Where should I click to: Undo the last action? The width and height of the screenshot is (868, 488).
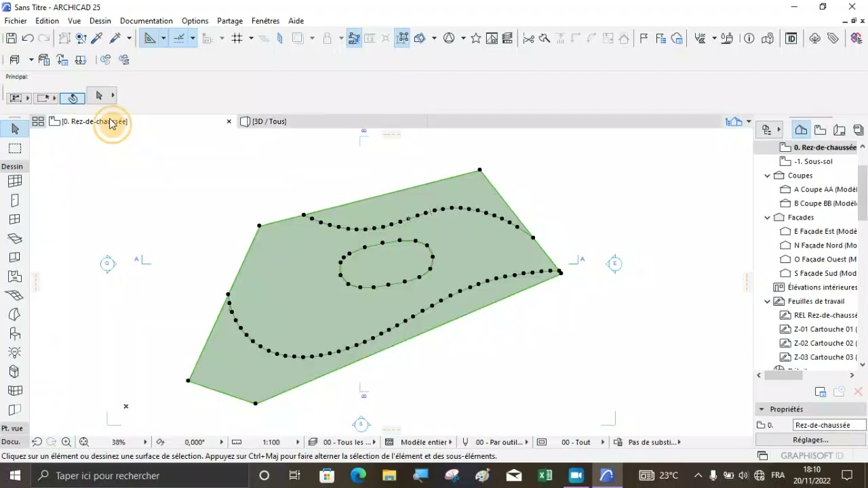coord(28,39)
